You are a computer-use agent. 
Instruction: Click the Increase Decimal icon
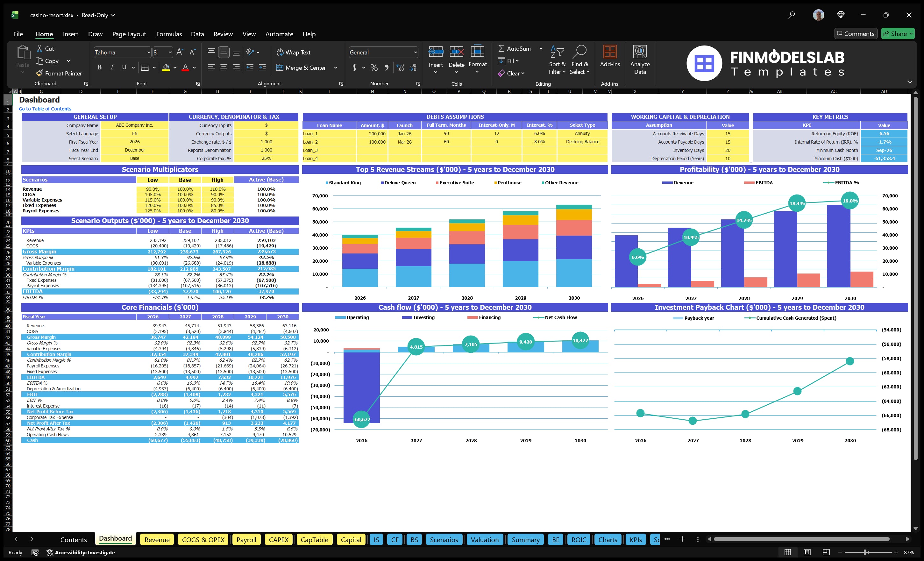click(x=400, y=67)
